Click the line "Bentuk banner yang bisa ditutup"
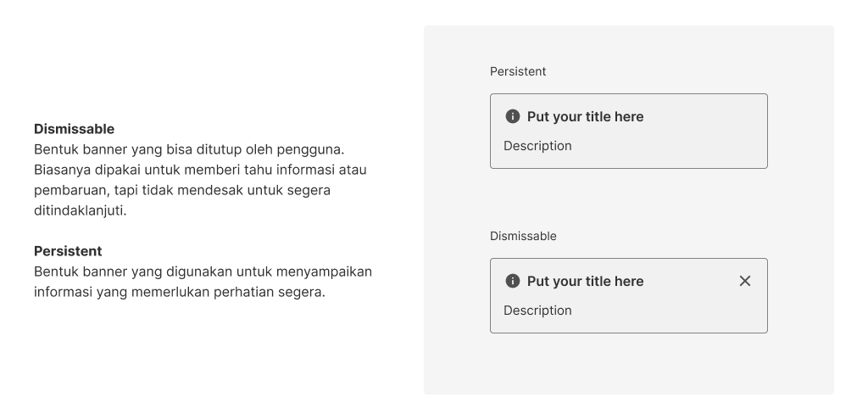 click(189, 149)
